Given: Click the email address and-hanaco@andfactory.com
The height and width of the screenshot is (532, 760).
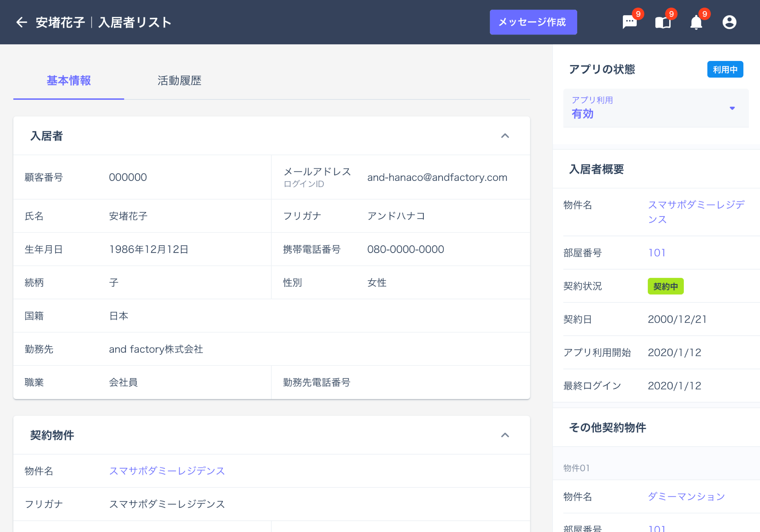Looking at the screenshot, I should pos(437,177).
